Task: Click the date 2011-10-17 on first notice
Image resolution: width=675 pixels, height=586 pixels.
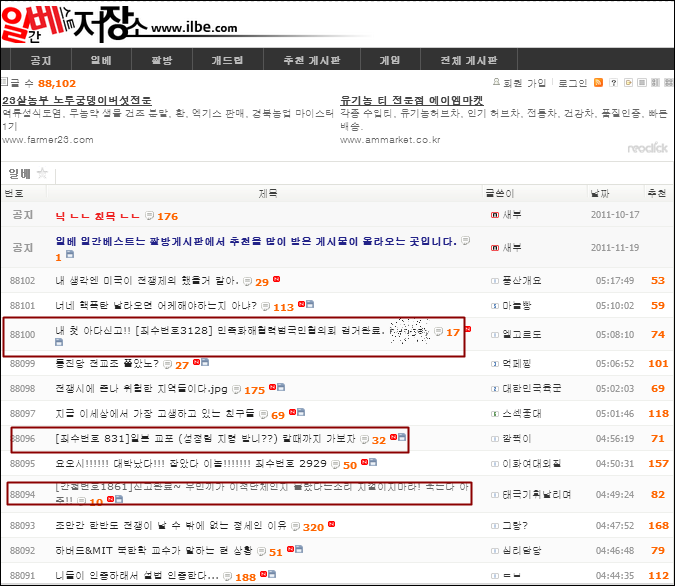Action: click(615, 214)
